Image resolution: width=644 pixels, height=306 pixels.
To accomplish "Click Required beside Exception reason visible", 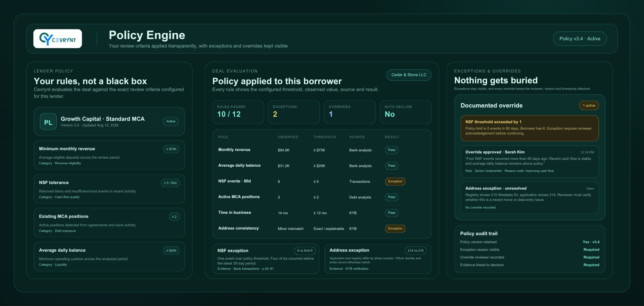I will tap(591, 250).
